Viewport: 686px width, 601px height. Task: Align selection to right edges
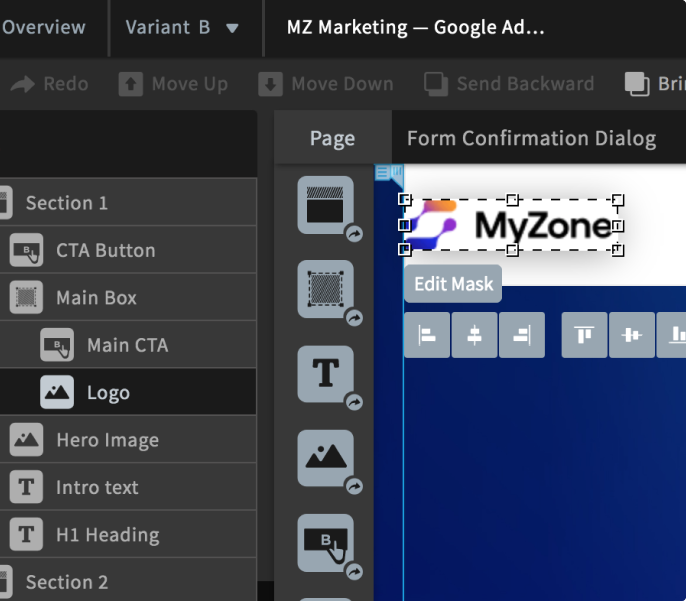521,335
